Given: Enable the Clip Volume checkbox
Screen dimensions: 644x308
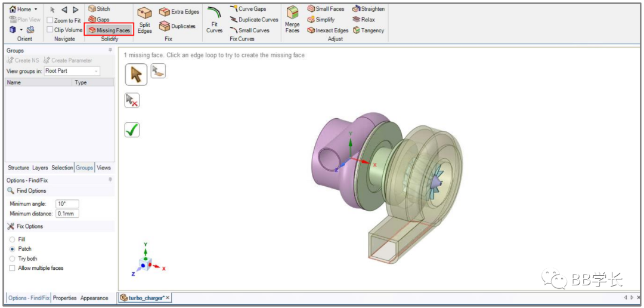Looking at the screenshot, I should tap(49, 30).
